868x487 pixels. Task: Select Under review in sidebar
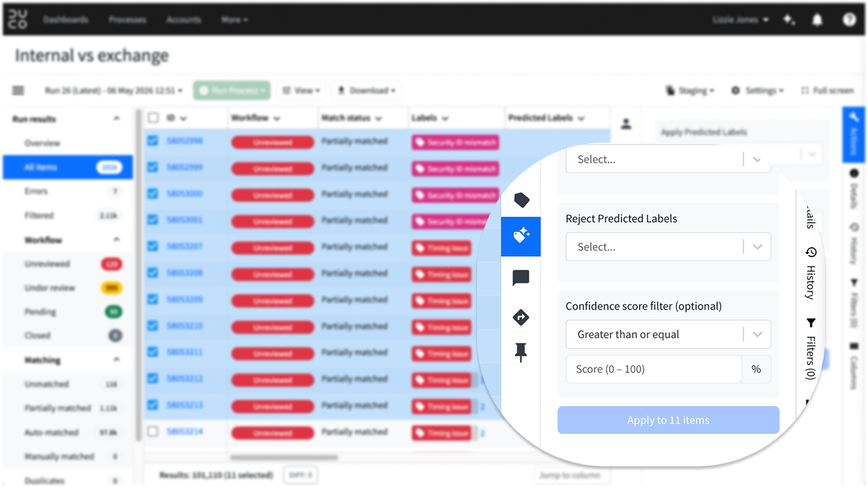67,288
